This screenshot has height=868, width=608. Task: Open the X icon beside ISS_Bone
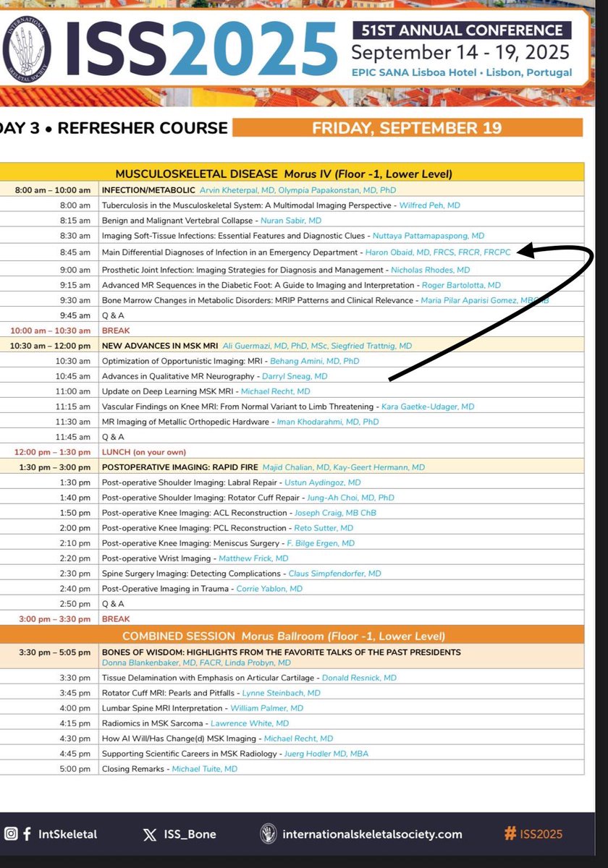point(148,833)
